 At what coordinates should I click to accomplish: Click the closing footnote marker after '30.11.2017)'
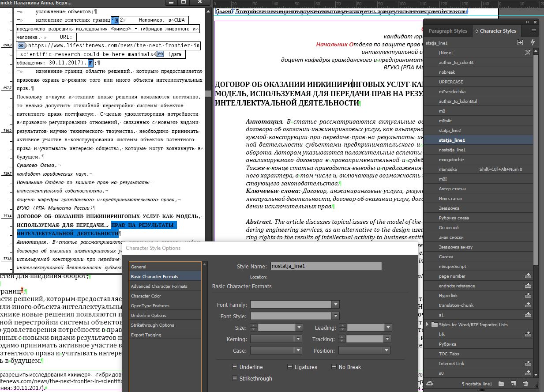point(90,62)
